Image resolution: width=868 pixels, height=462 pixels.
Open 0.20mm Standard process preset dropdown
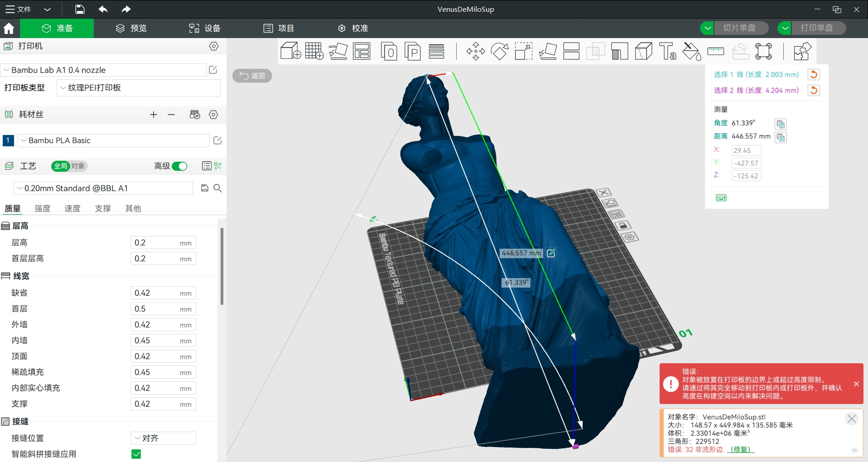click(x=103, y=188)
